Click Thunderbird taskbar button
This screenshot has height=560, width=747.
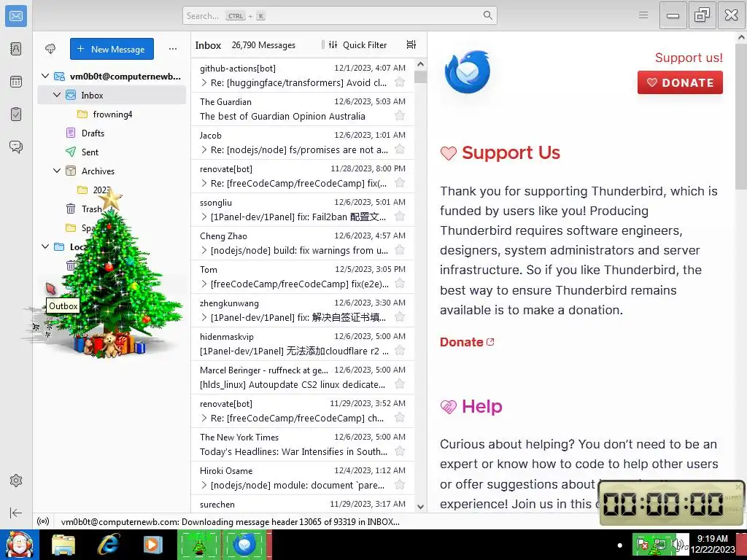[247, 545]
